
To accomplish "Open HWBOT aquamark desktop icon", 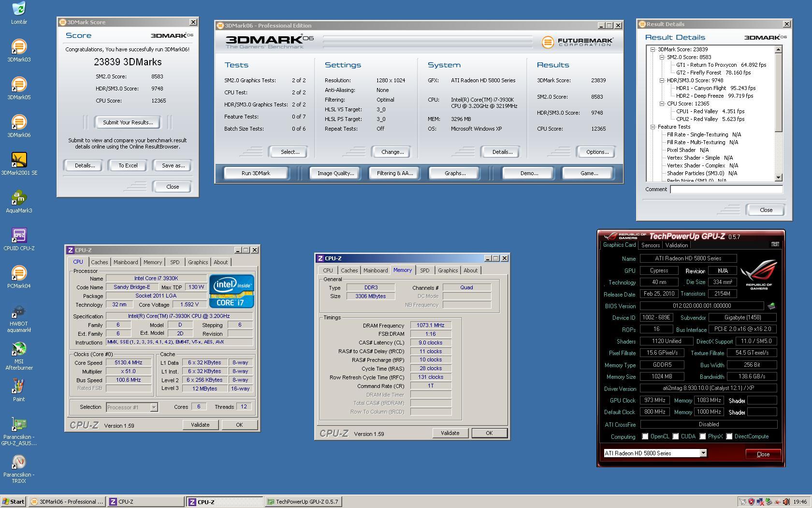I will pyautogui.click(x=19, y=311).
